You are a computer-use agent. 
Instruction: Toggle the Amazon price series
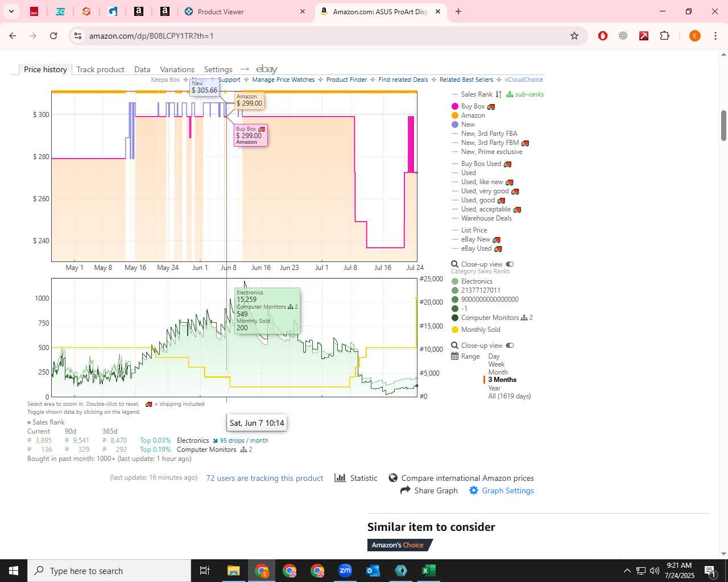[x=473, y=115]
